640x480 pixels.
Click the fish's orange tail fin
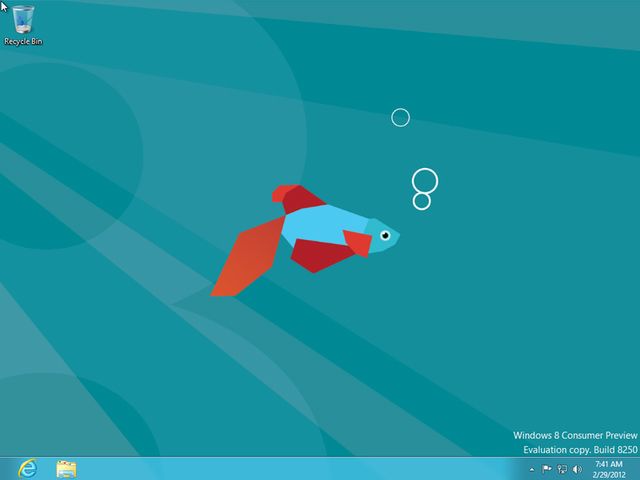tap(245, 260)
